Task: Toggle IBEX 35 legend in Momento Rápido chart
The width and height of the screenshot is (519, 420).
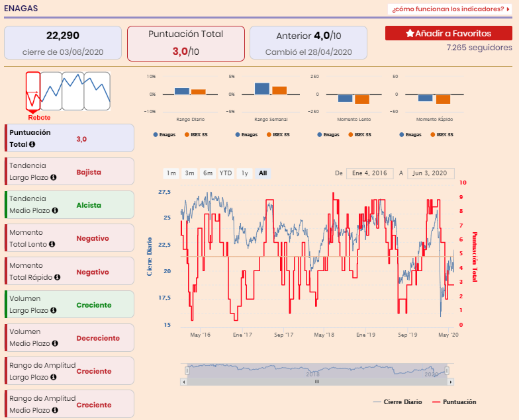Action: [x=442, y=135]
